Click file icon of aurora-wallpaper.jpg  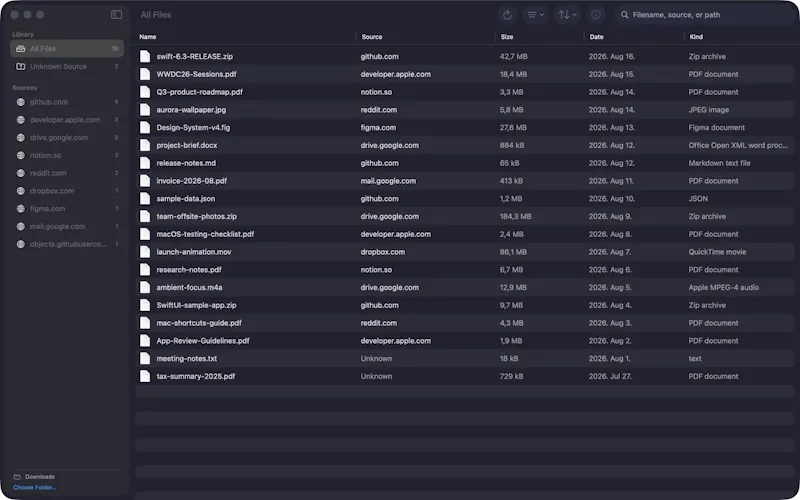145,110
